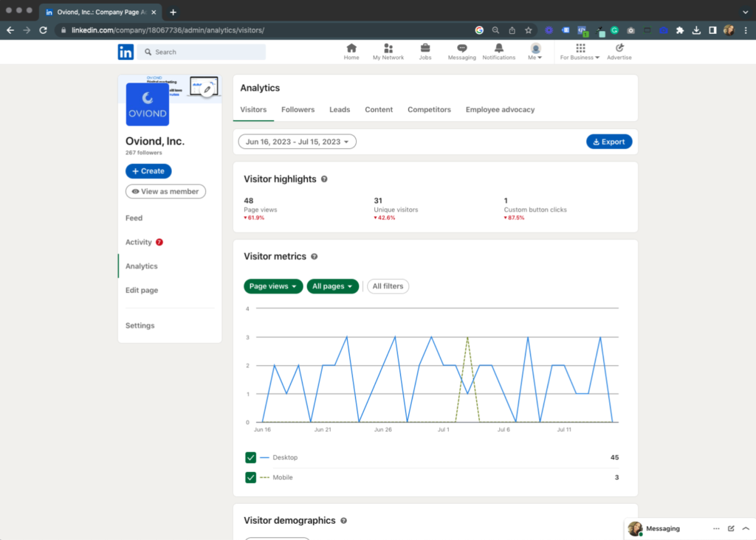
Task: Open messaging overlay options ellipsis
Action: [716, 528]
